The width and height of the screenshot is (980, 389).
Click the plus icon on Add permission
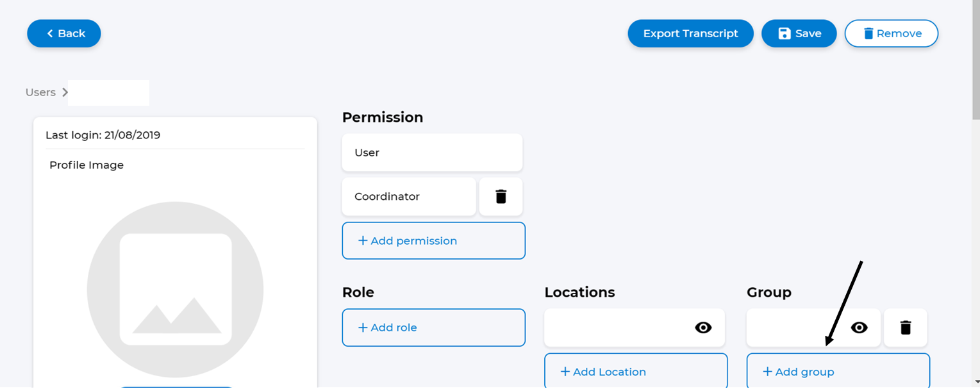363,241
